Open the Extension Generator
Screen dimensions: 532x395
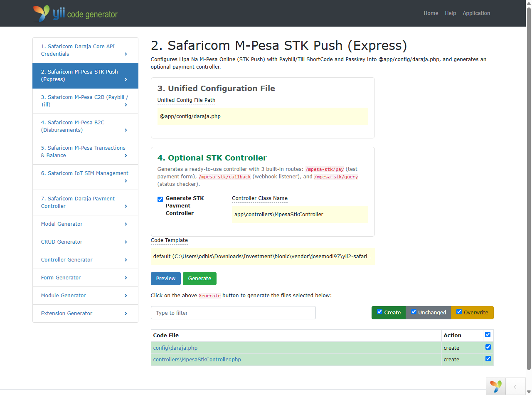(85, 314)
